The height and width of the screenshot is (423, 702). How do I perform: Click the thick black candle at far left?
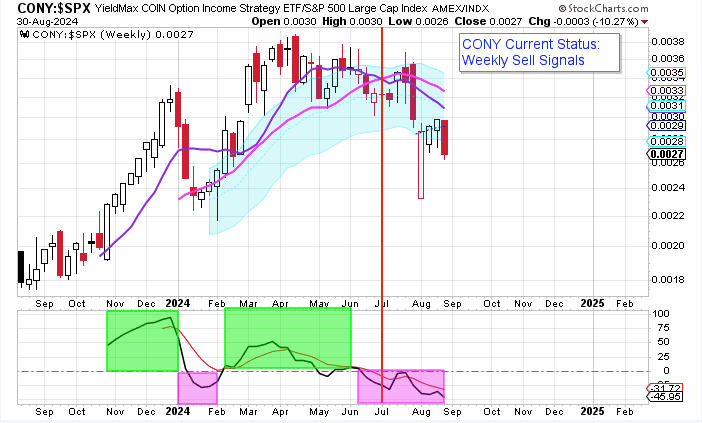coord(21,267)
